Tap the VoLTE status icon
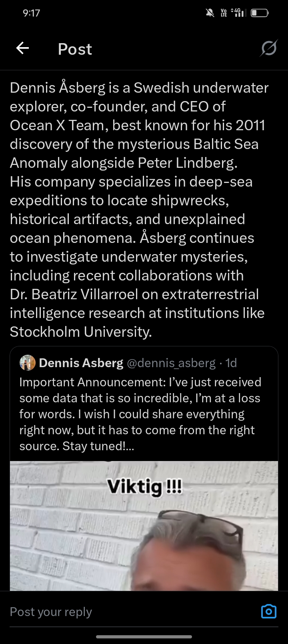This screenshot has height=644, width=288. [x=224, y=13]
